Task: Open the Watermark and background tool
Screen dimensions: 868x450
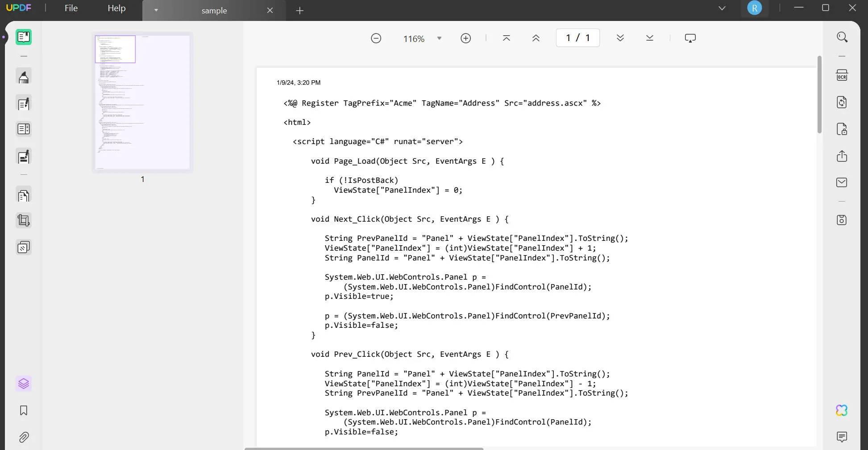Action: (x=24, y=247)
